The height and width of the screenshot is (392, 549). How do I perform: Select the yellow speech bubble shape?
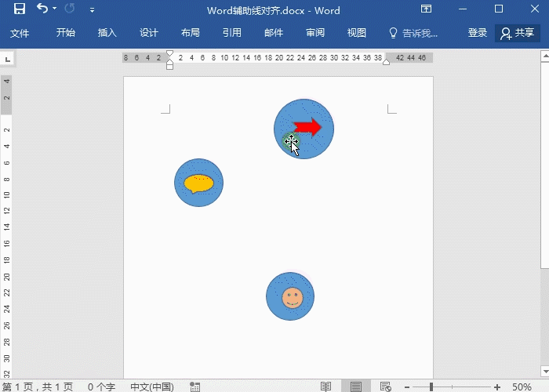198,183
